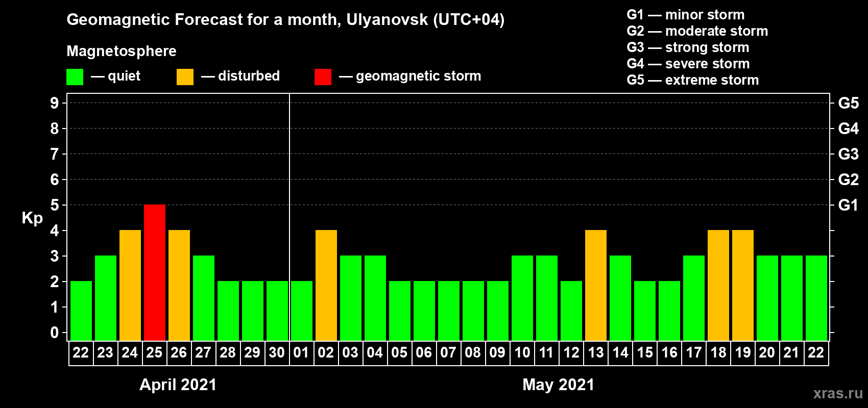Click the G2 label on right axis

(x=849, y=180)
